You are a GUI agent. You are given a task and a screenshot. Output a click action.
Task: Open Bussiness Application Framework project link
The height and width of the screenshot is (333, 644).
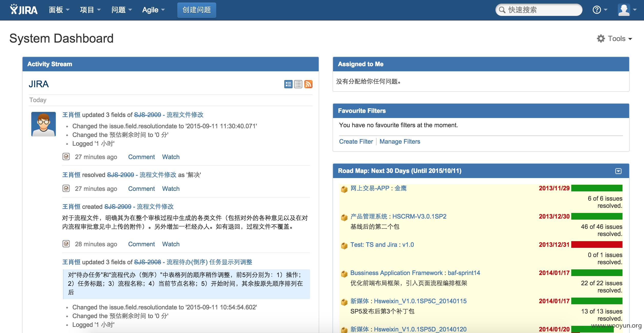[x=397, y=273]
